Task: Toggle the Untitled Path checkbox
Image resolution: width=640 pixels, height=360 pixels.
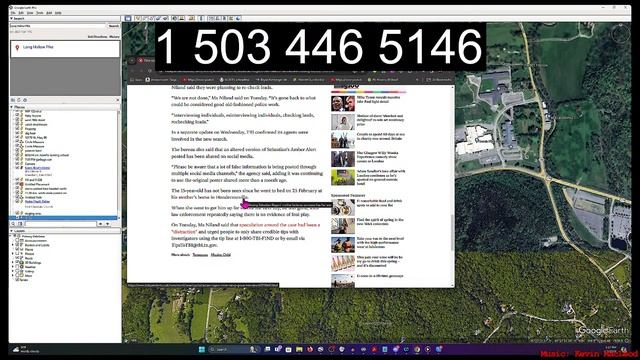Action: (17, 197)
